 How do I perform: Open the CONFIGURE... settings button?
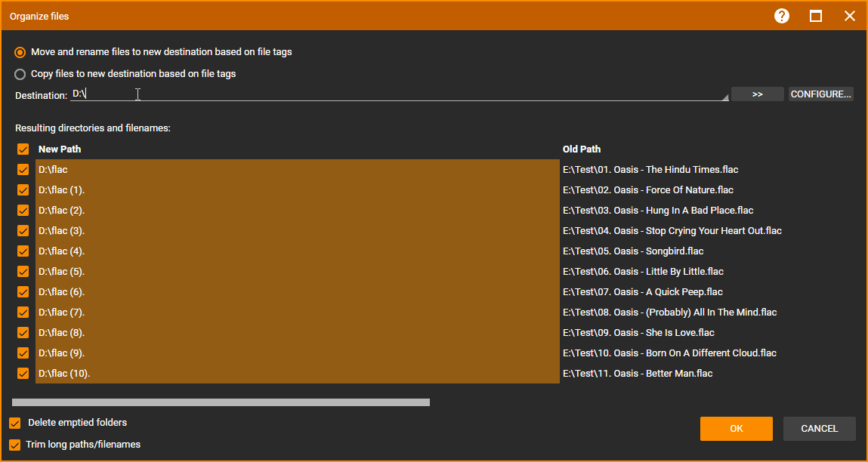(x=820, y=94)
